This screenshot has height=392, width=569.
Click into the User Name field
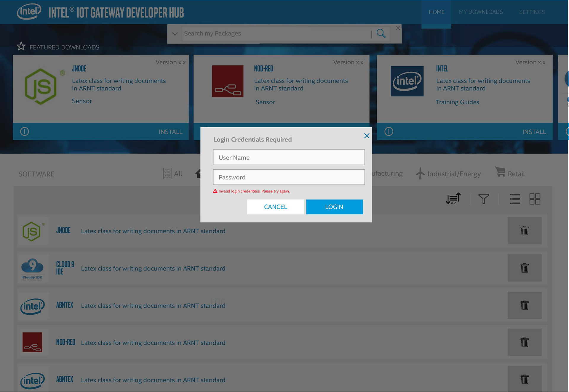289,157
